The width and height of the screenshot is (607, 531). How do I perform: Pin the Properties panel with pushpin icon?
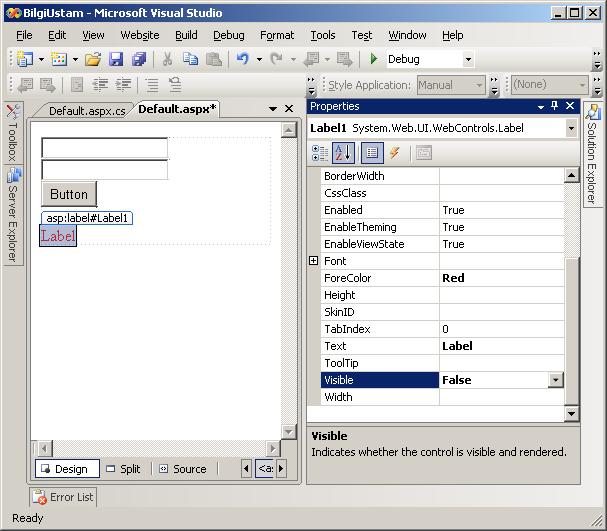554,106
